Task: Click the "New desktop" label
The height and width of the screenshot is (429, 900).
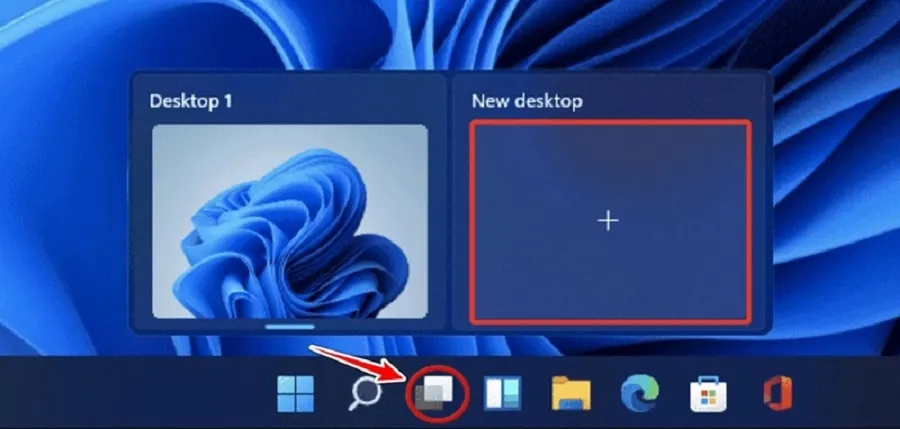Action: click(x=527, y=101)
